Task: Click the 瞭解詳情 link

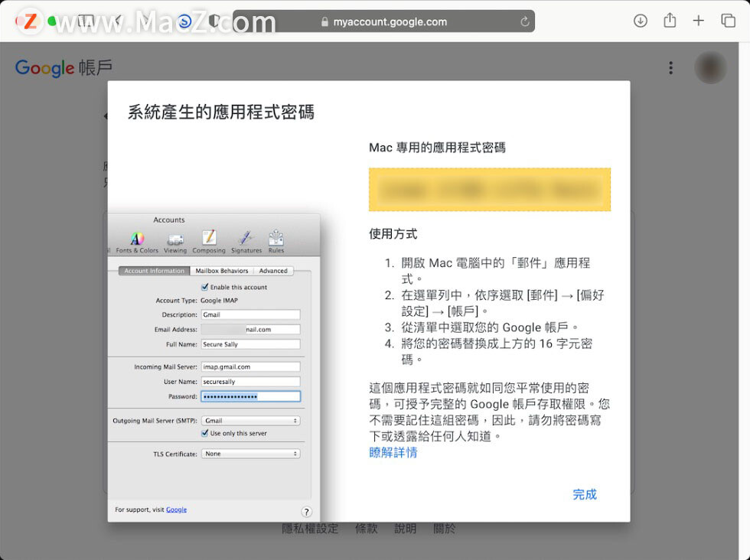Action: tap(393, 452)
